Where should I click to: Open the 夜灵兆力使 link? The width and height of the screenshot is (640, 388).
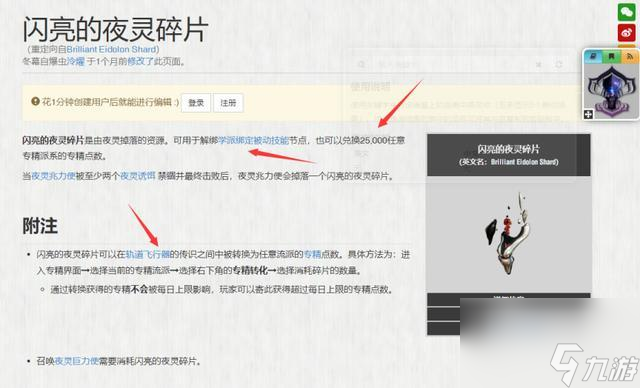coord(53,176)
